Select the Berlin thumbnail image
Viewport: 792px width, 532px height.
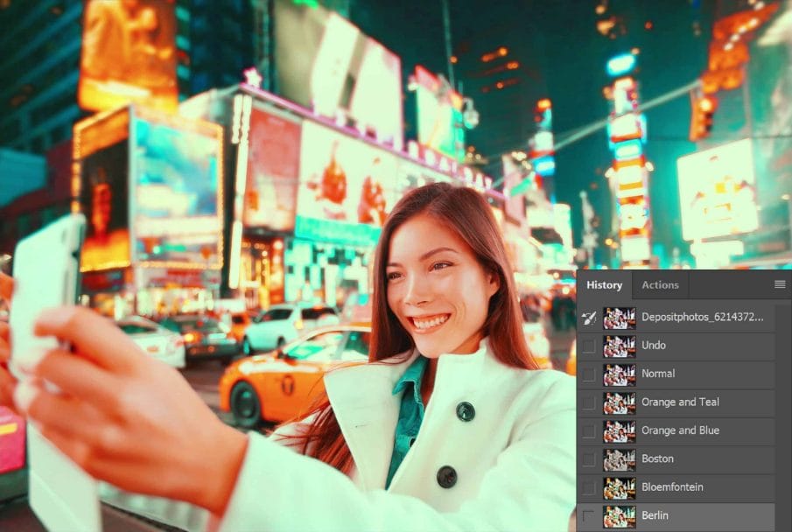point(619,515)
